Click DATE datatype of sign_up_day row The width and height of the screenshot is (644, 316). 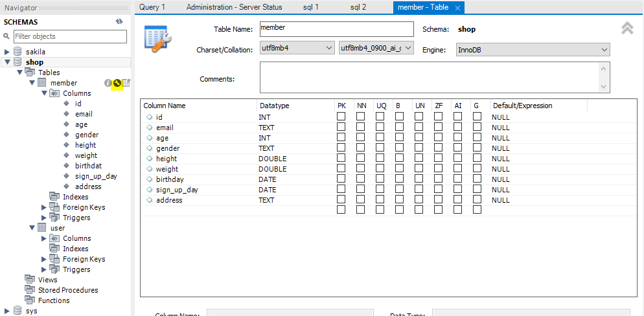point(268,190)
